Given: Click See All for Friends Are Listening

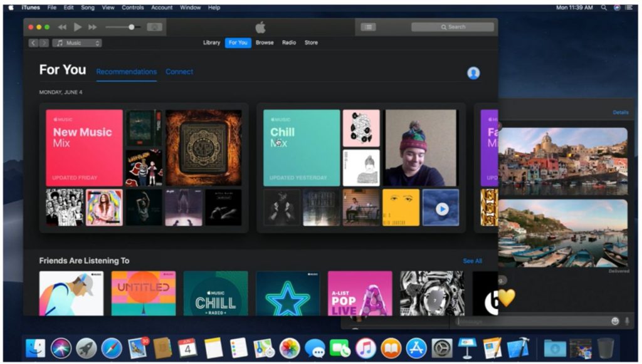Looking at the screenshot, I should (472, 261).
